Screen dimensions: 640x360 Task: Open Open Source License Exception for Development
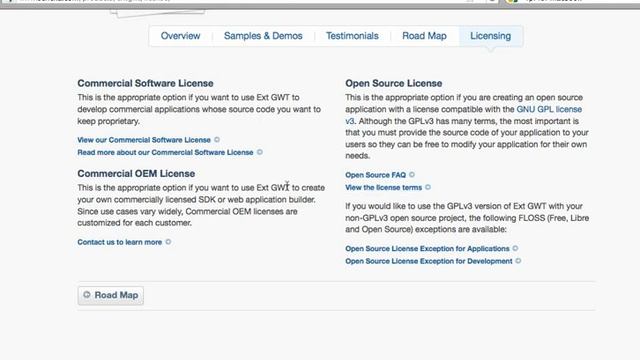click(x=429, y=261)
